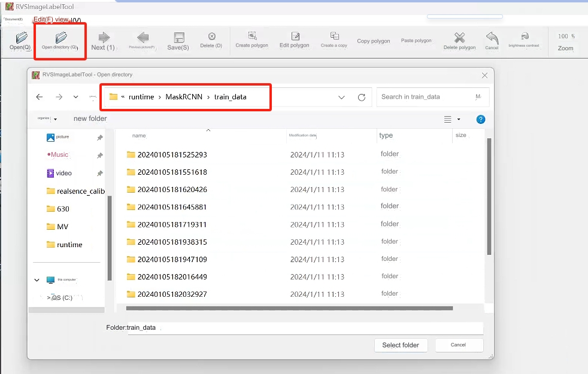This screenshot has width=588, height=374.
Task: Select realsence_calib folder in sidebar
Action: point(76,191)
